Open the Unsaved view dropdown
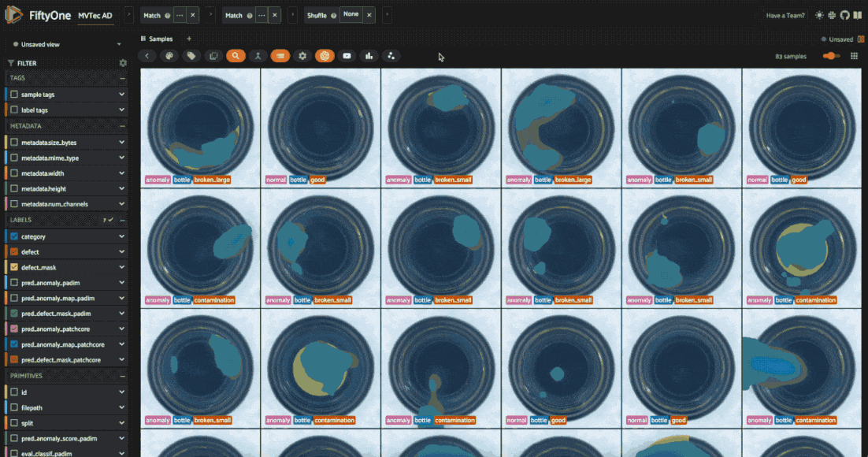Viewport: 868px width, 457px height. 66,44
